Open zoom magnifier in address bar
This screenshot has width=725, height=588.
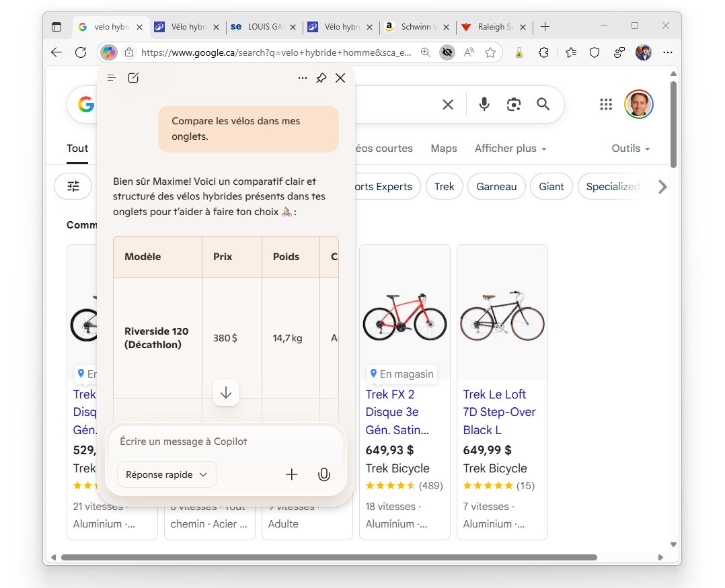click(425, 52)
